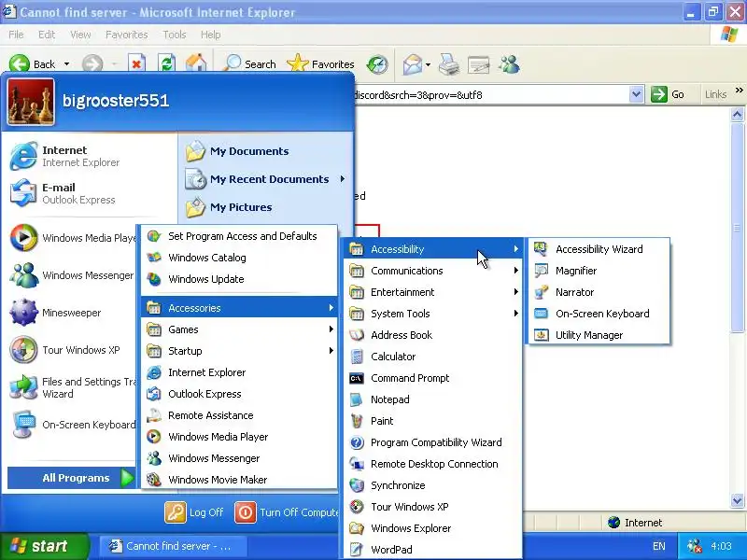
Task: Open the Back button history dropdown
Action: click(x=66, y=64)
